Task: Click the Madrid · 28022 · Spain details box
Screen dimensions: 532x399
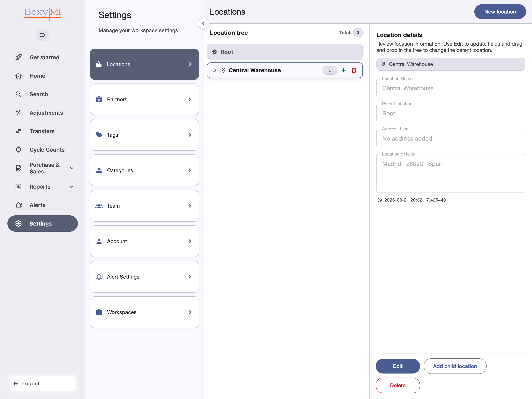Action: (x=451, y=173)
